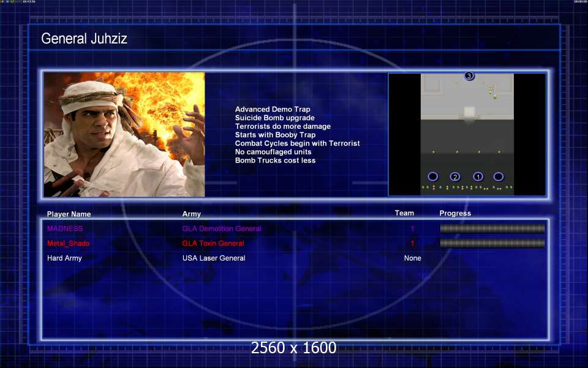Click GLA Demolition General army entry
Image resolution: width=588 pixels, height=368 pixels.
(222, 228)
